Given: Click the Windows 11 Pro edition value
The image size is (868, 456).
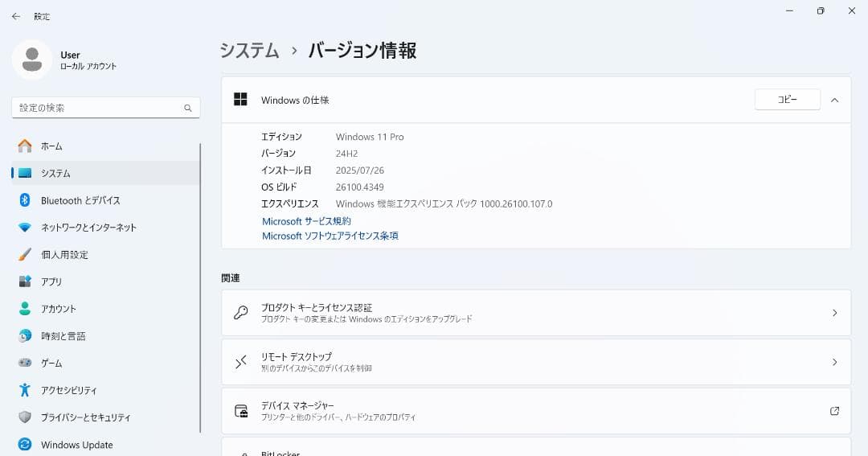Looking at the screenshot, I should pyautogui.click(x=370, y=137).
